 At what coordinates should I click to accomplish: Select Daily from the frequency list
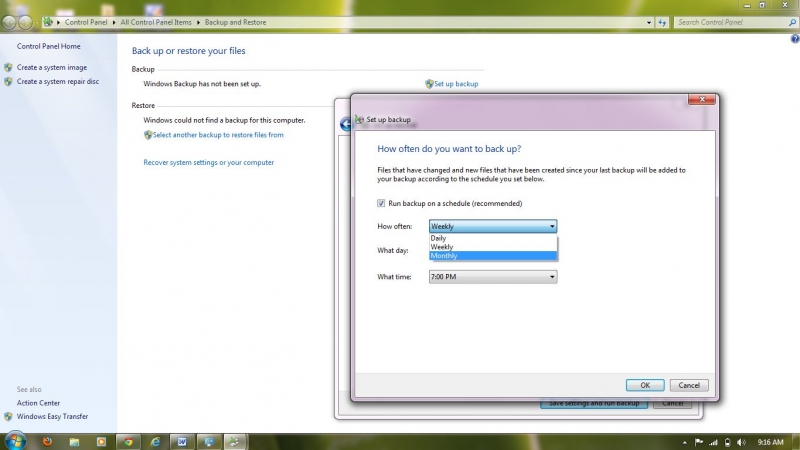439,238
